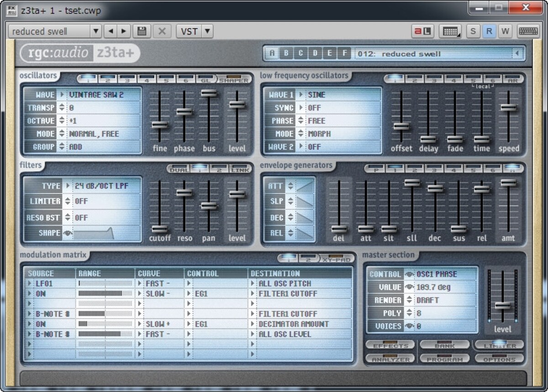Image resolution: width=548 pixels, height=392 pixels.
Task: Click the rgc:audio z3ta+ logo
Action: click(80, 53)
